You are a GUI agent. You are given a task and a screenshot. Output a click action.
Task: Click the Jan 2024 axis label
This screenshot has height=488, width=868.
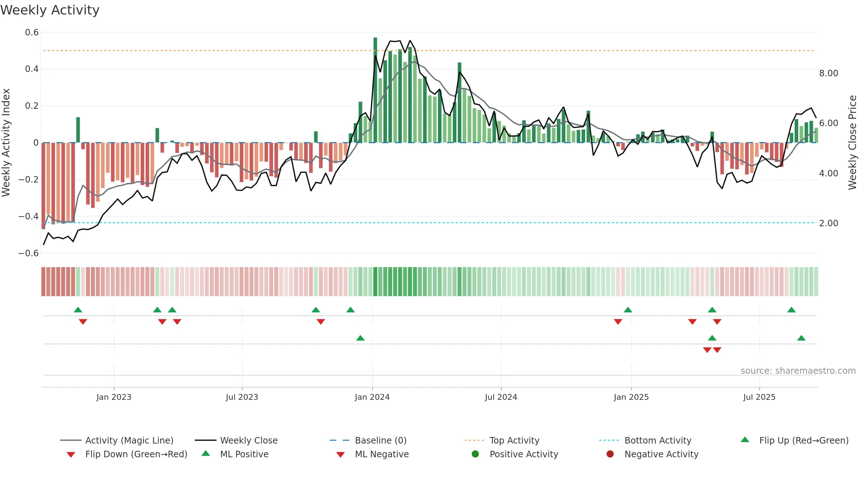(372, 397)
